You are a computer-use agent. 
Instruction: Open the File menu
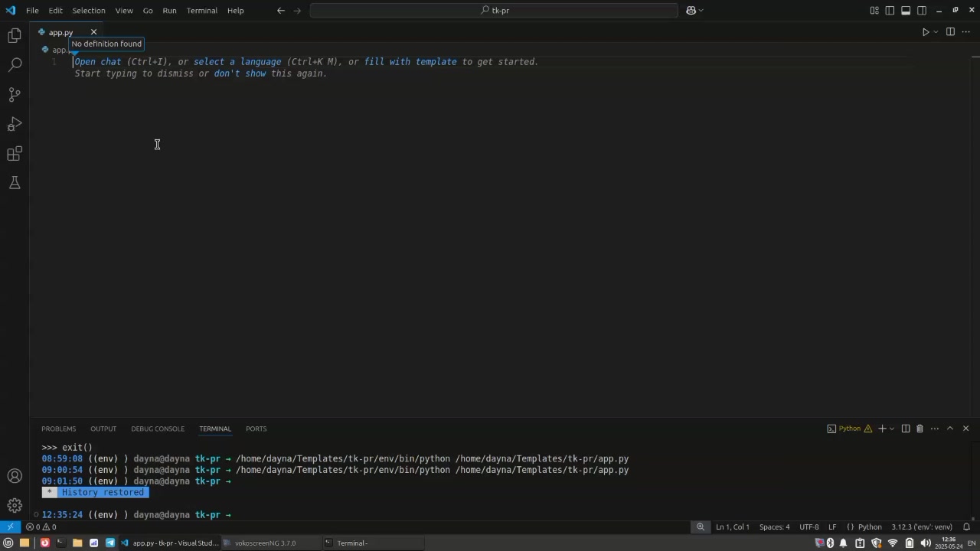click(32, 11)
